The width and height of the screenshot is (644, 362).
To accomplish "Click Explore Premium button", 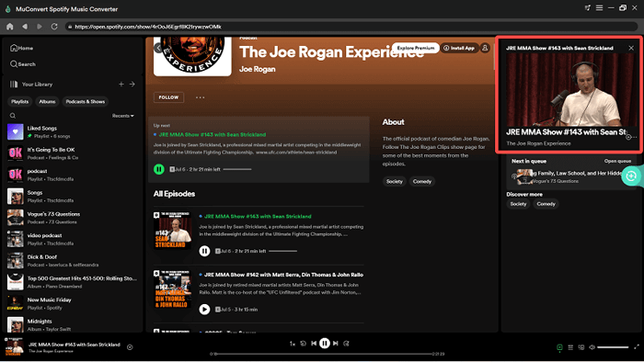I will (x=415, y=48).
